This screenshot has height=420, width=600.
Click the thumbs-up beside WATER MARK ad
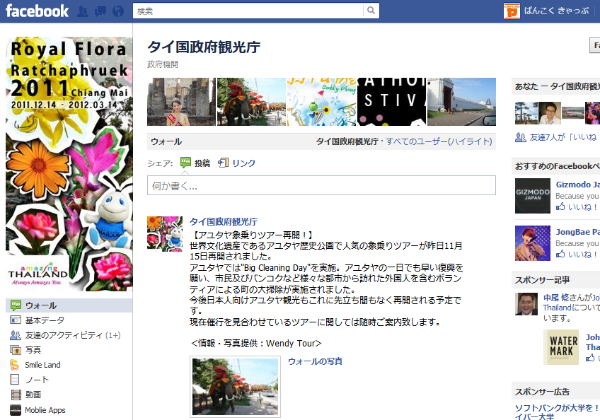click(590, 358)
